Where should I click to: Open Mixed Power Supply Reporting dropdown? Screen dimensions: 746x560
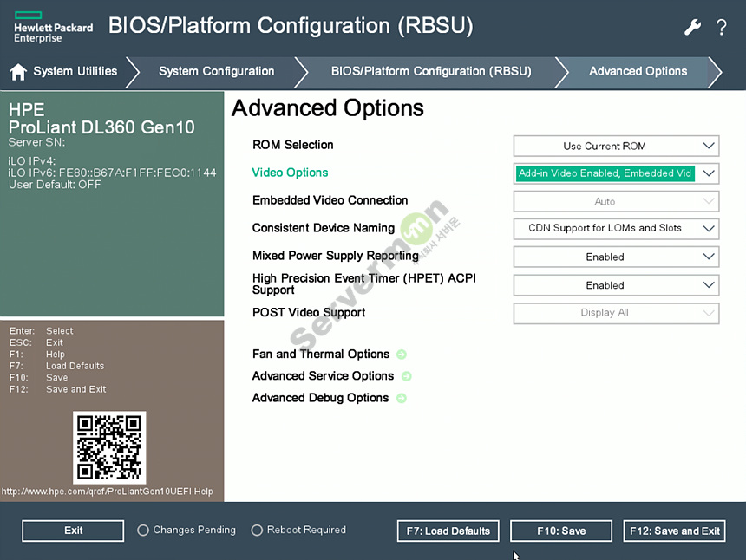point(616,257)
